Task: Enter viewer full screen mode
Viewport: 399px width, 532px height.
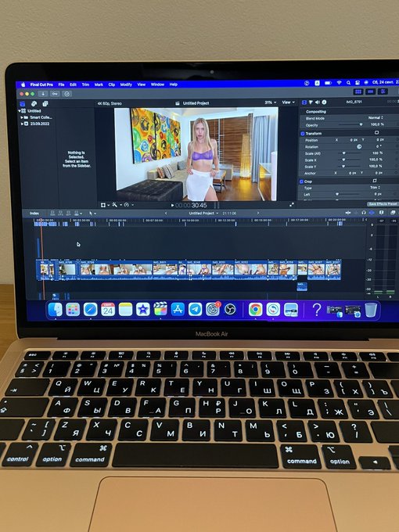Action: coord(292,205)
